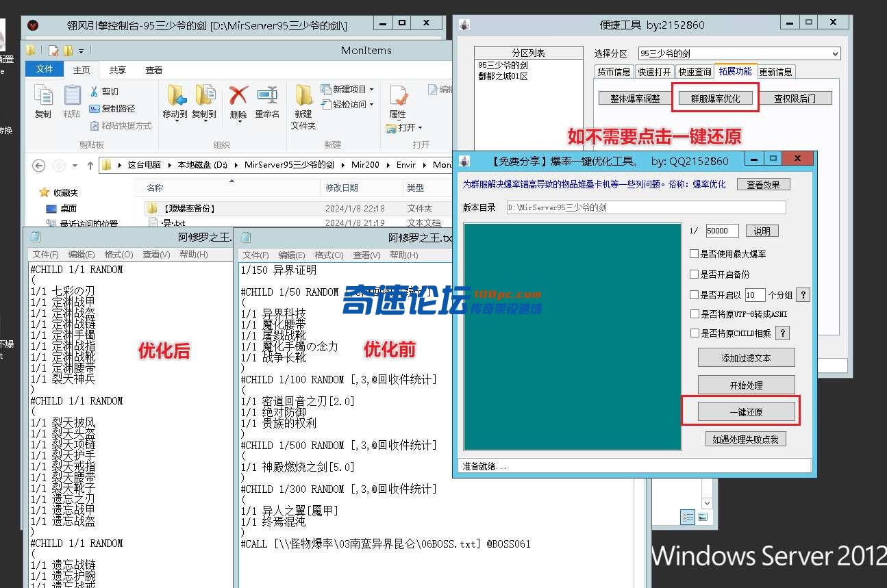Open the 选择分区 dropdown
The width and height of the screenshot is (887, 588).
click(835, 53)
